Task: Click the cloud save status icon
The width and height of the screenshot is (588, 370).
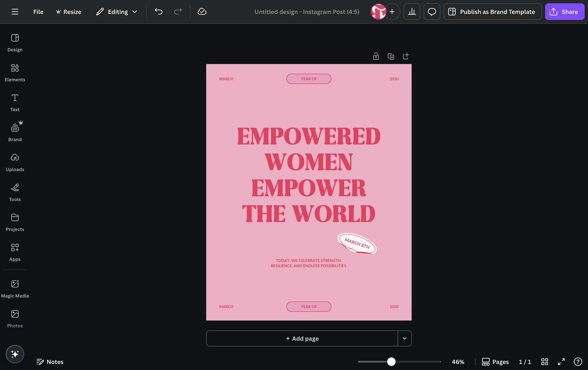Action: [x=202, y=11]
